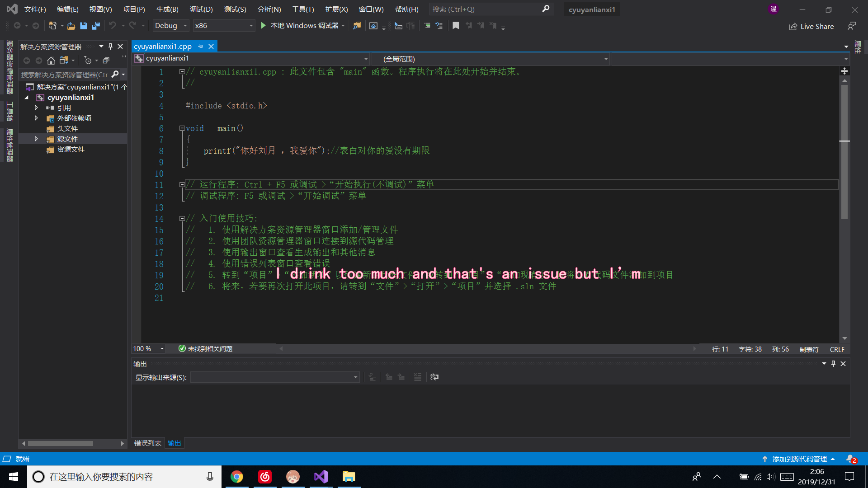This screenshot has width=868, height=488.
Task: Open the x86 platform dropdown
Action: (224, 26)
